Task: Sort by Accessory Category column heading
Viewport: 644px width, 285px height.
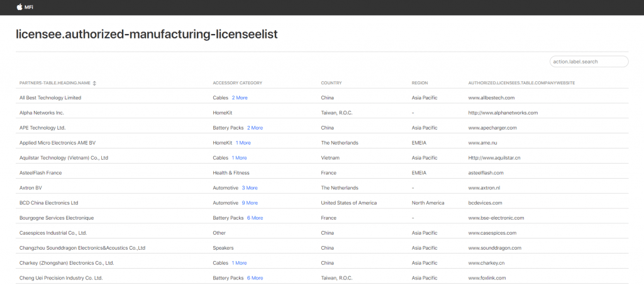Action: tap(237, 83)
